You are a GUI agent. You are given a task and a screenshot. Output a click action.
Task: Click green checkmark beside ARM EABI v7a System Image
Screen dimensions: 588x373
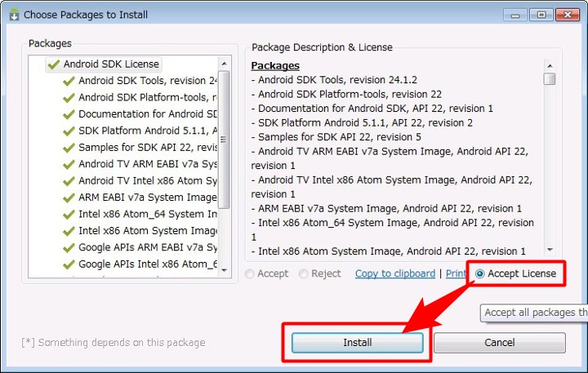tap(69, 198)
